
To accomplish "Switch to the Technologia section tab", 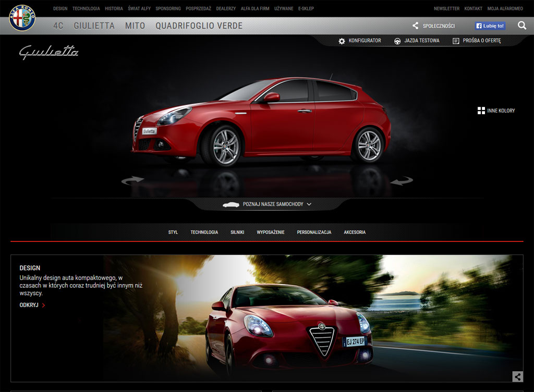I will click(204, 232).
